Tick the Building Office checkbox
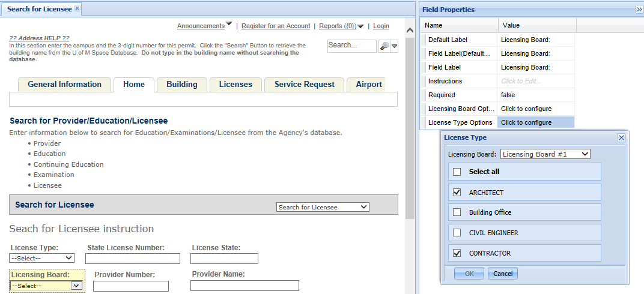This screenshot has height=294, width=644. point(457,212)
